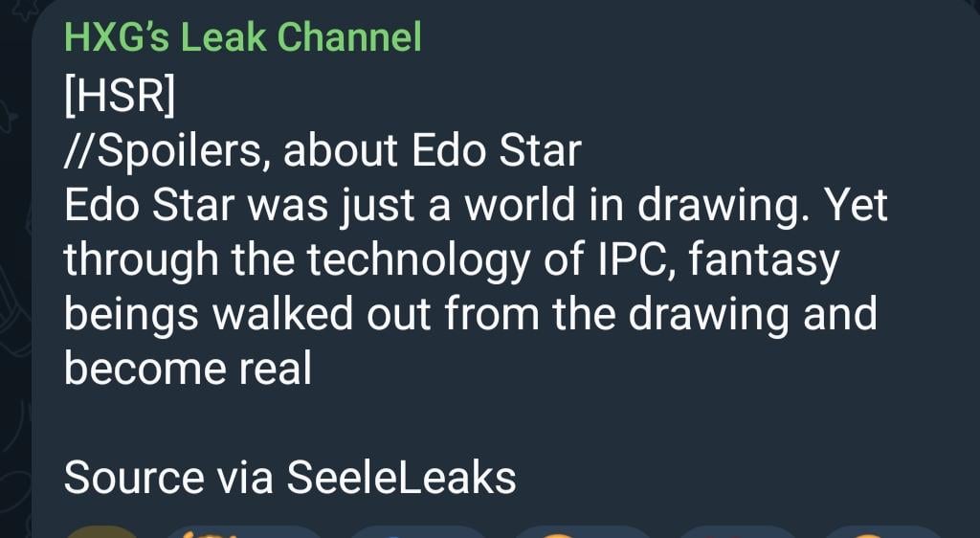The height and width of the screenshot is (538, 980).
Task: Click the SeeleLeaks source name
Action: point(402,478)
